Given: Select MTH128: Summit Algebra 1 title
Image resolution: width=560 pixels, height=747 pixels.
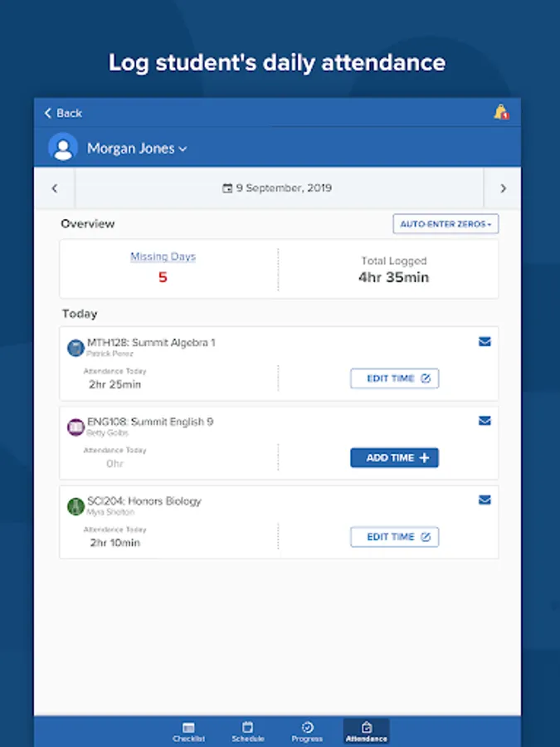Looking at the screenshot, I should (x=151, y=343).
